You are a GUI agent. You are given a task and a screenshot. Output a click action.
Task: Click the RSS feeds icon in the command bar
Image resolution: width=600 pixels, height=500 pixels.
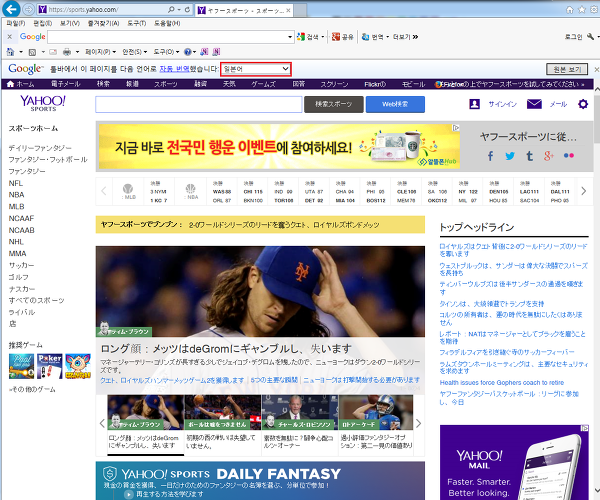[33, 52]
